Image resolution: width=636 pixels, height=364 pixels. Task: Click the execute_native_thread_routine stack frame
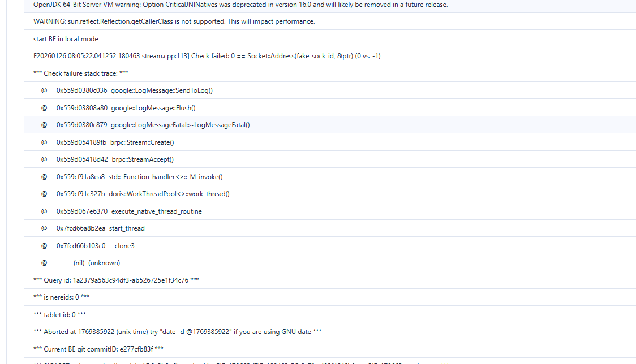pos(129,211)
